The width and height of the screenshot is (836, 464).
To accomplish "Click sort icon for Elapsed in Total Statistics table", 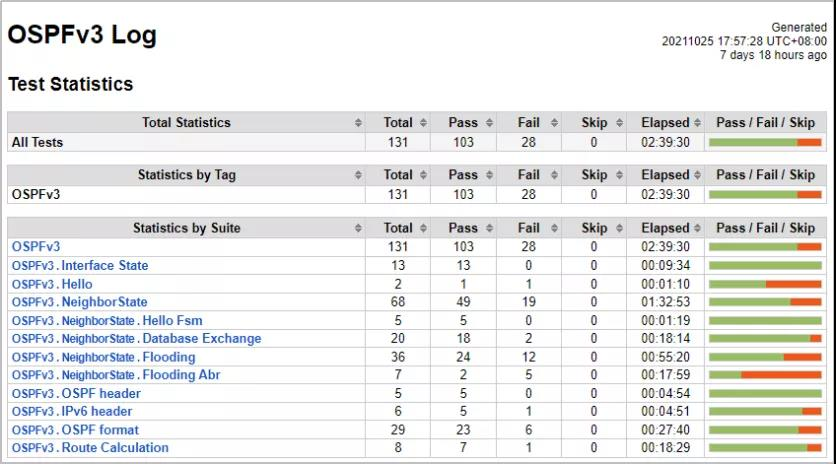I will [x=693, y=123].
